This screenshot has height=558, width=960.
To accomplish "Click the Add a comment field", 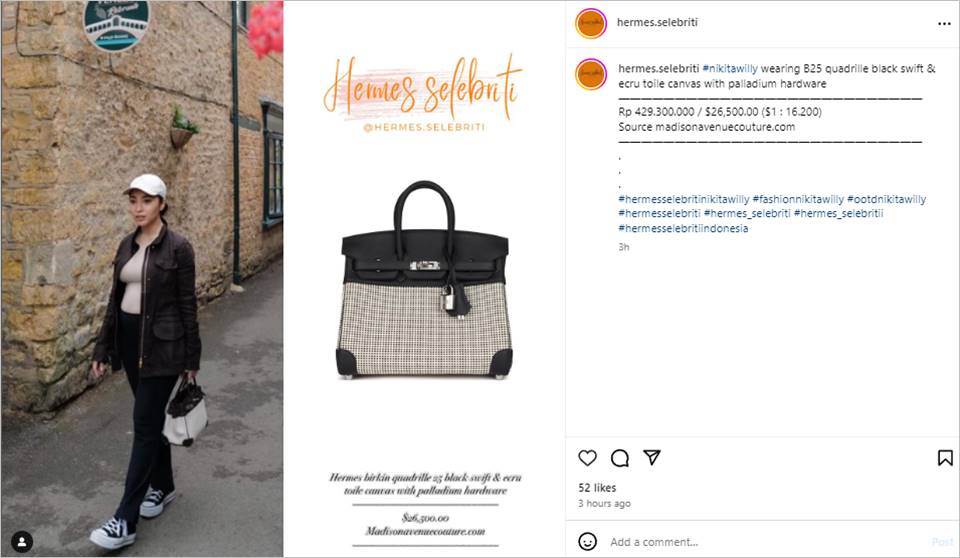I will (765, 541).
